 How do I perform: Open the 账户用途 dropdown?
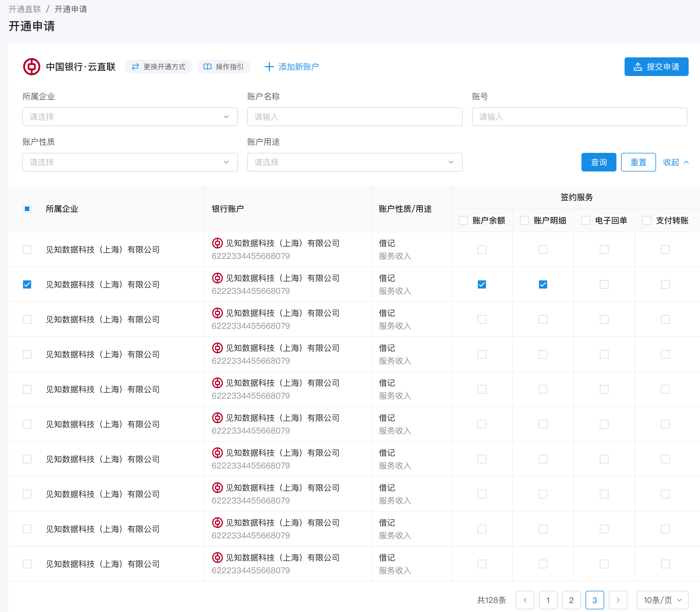point(355,162)
